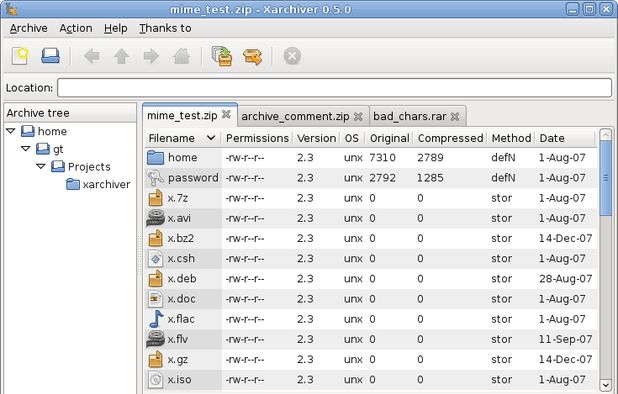Screen dimensions: 618x394
Task: Open the Action menu
Action: pyautogui.click(x=76, y=28)
